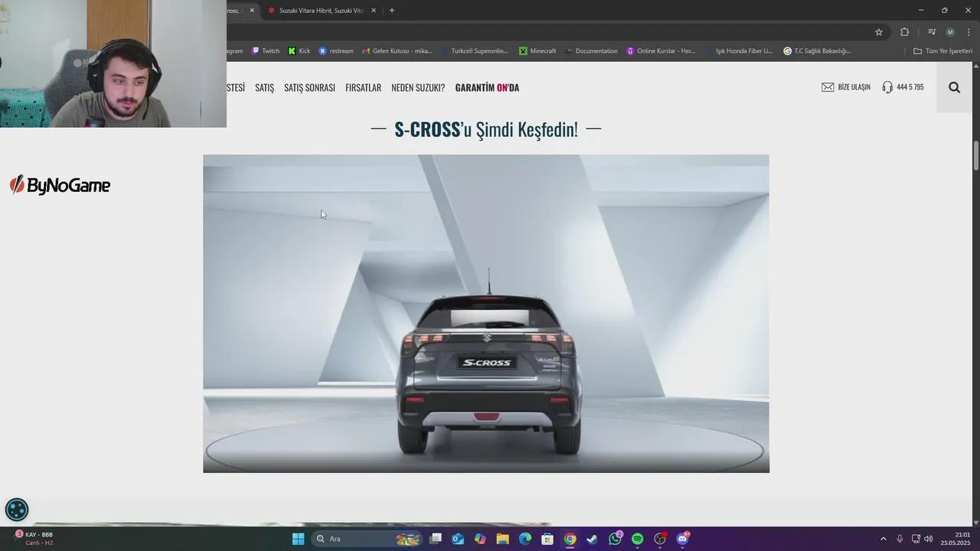Viewport: 980px width, 551px height.
Task: Show hidden system tray icons chevron
Action: click(x=883, y=539)
